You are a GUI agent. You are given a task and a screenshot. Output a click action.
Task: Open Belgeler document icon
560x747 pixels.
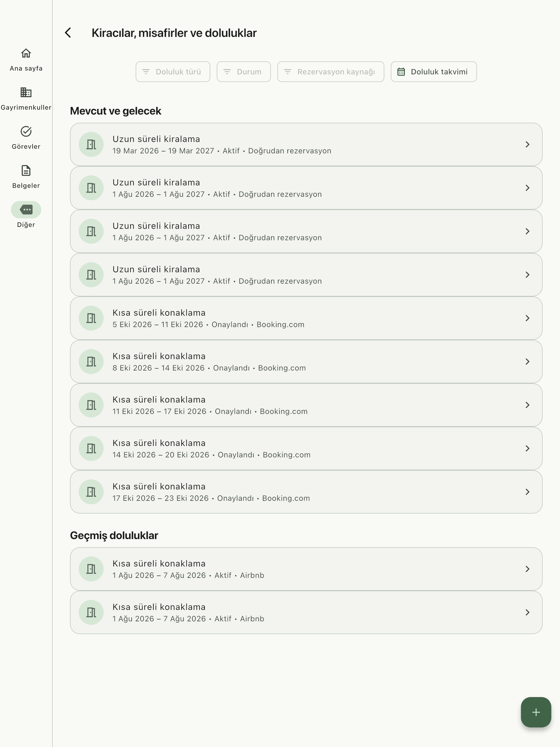coord(26,170)
